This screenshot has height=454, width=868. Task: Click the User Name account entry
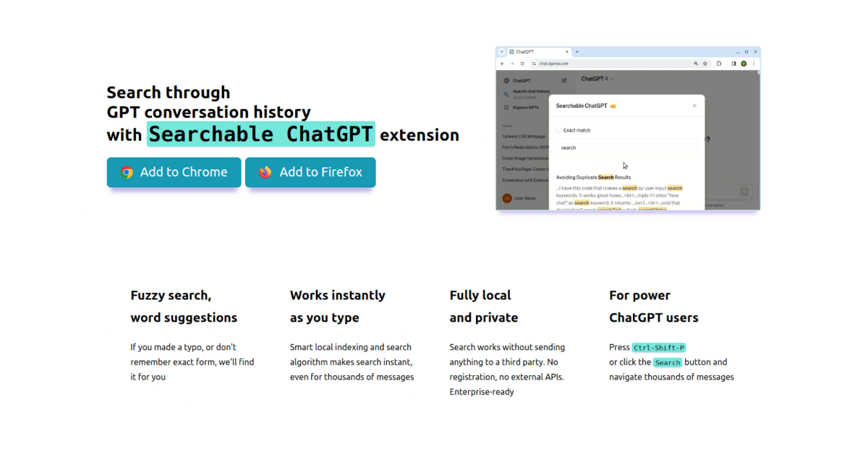[520, 198]
